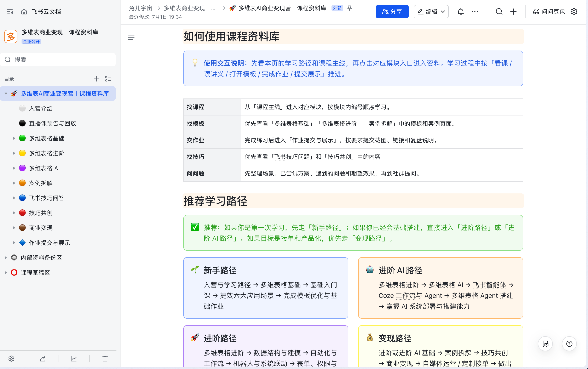Click the 外部 tag label
The image size is (588, 369).
pyautogui.click(x=337, y=8)
